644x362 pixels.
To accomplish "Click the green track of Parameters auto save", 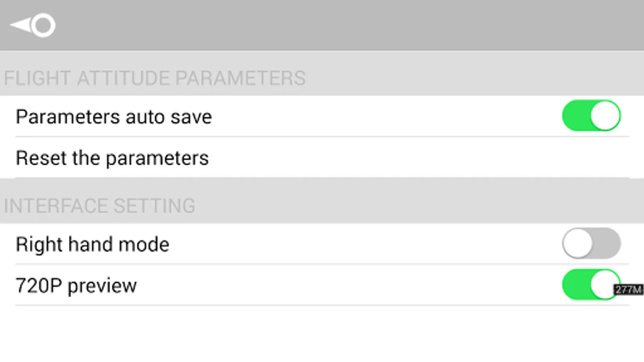I will click(x=575, y=116).
